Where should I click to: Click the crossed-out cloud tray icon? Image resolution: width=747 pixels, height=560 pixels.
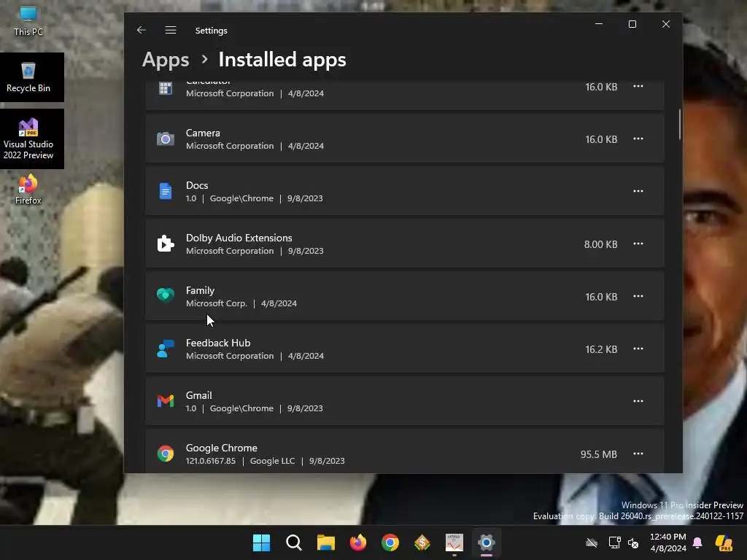[592, 542]
